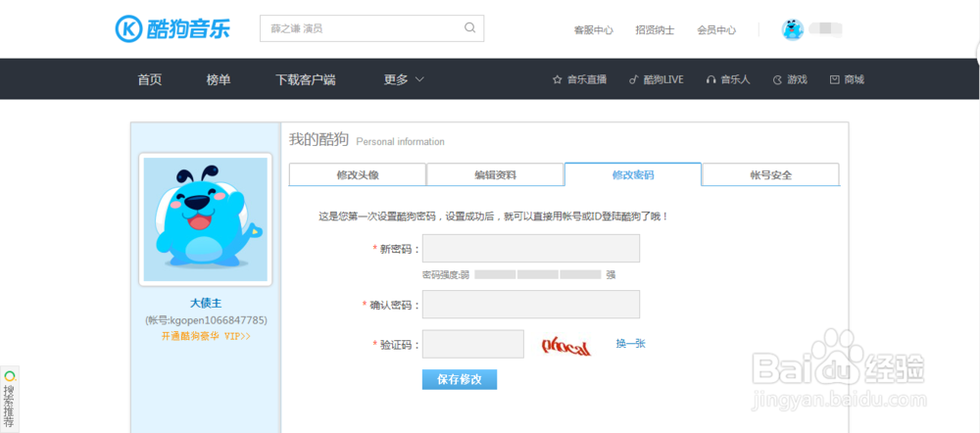980x433 pixels.
Task: Open 音乐人 link
Action: pos(735,80)
